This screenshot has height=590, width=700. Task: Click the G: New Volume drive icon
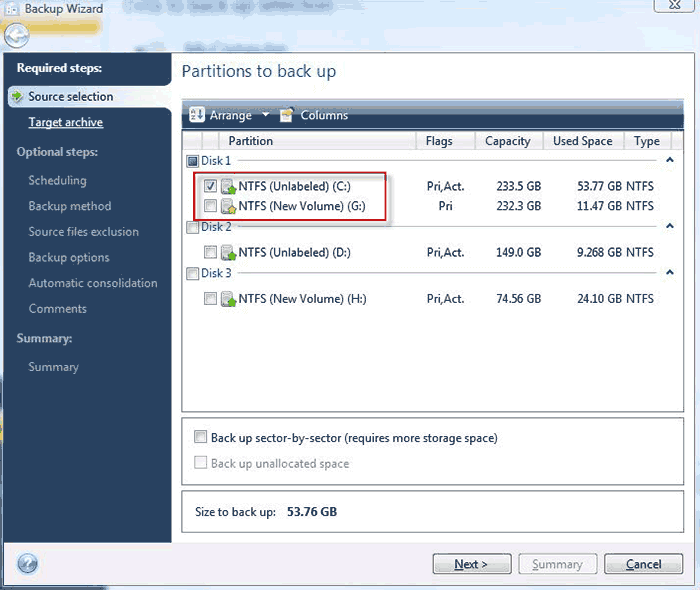(228, 206)
